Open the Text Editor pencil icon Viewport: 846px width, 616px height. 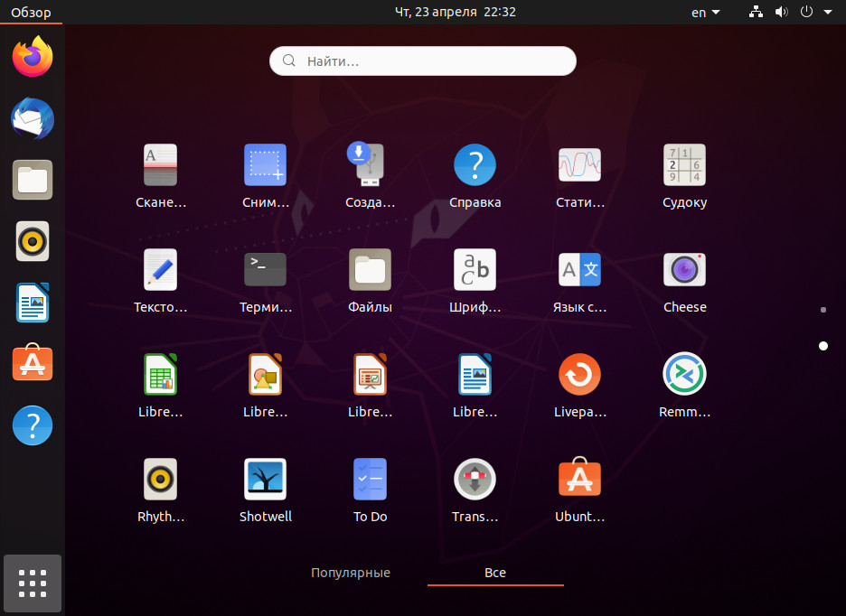160,270
